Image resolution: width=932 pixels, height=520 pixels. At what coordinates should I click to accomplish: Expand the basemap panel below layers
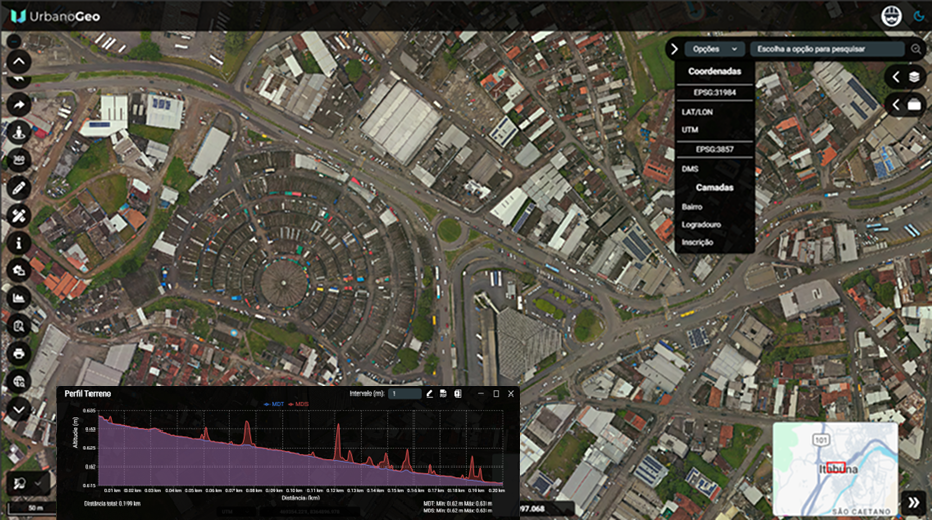pos(906,104)
